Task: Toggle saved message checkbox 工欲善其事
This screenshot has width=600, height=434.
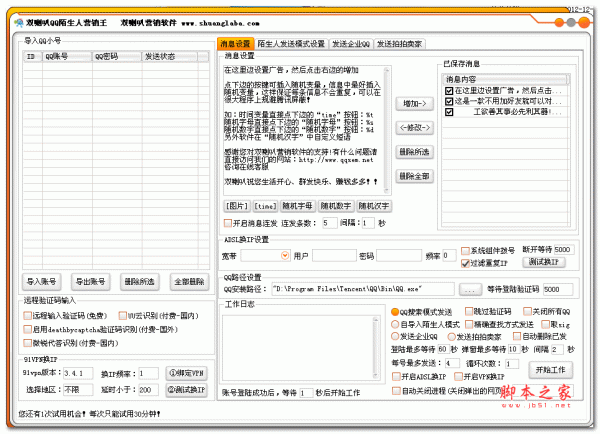Action: click(x=449, y=112)
